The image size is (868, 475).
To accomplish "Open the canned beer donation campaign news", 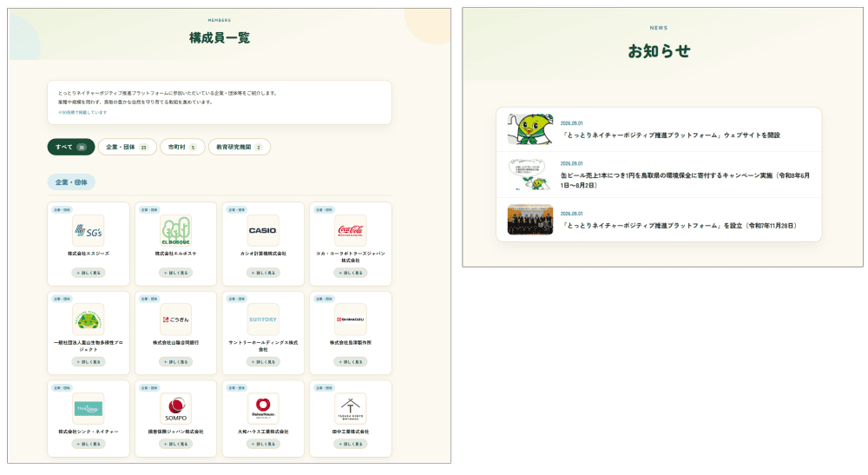I will click(686, 180).
